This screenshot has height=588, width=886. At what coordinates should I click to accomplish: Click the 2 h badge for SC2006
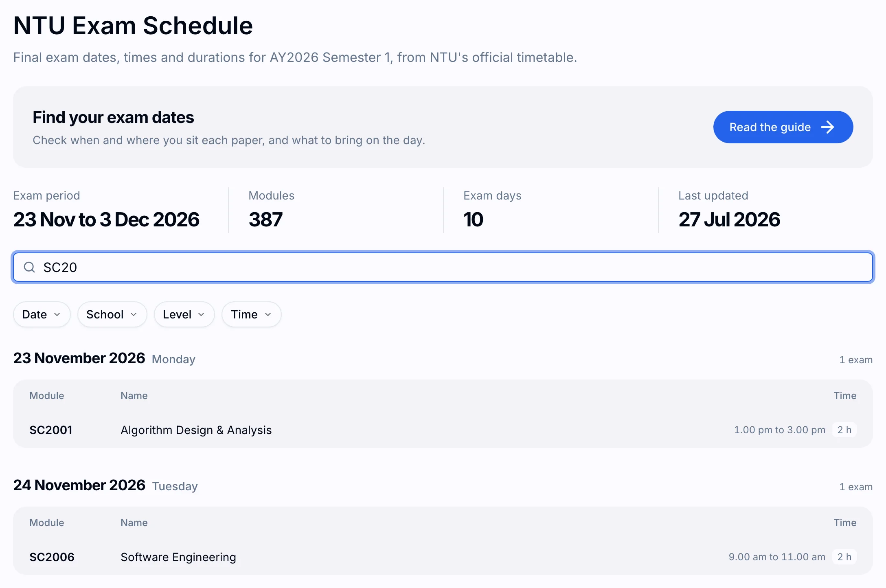point(844,557)
